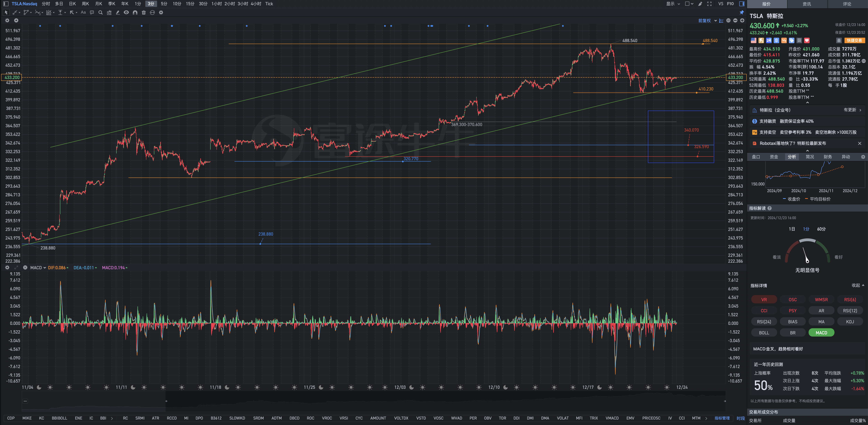Select the highlighter pen tool
The width and height of the screenshot is (868, 425).
coord(118,12)
